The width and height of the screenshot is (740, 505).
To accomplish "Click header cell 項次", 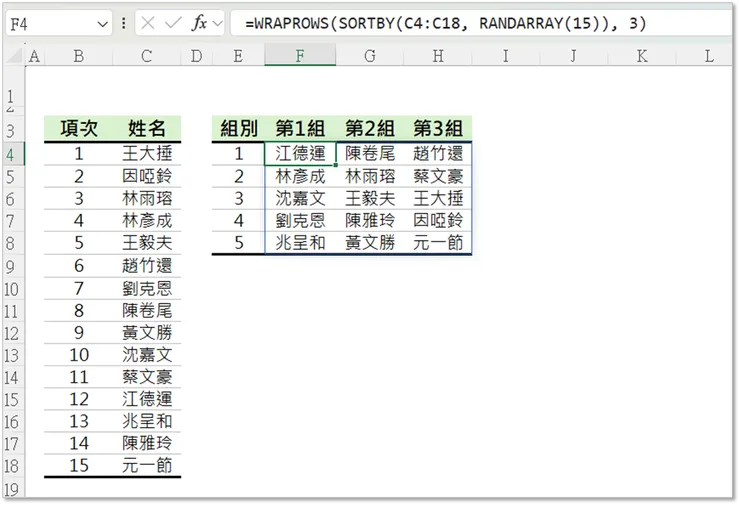I will tap(78, 128).
